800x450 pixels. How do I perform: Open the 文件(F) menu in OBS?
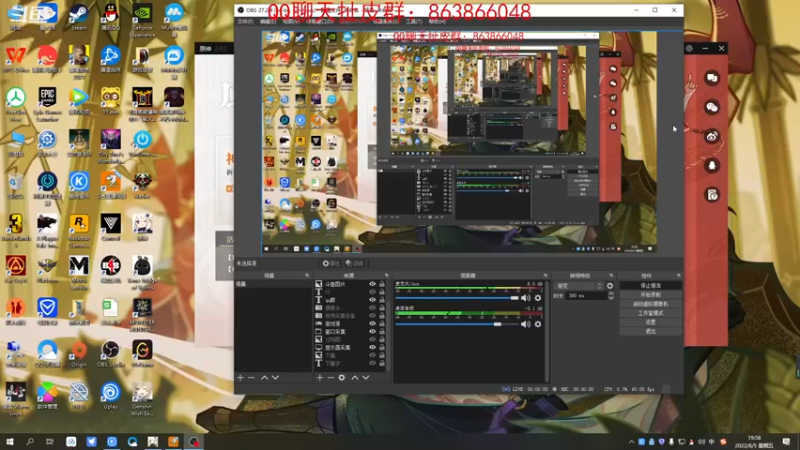245,21
